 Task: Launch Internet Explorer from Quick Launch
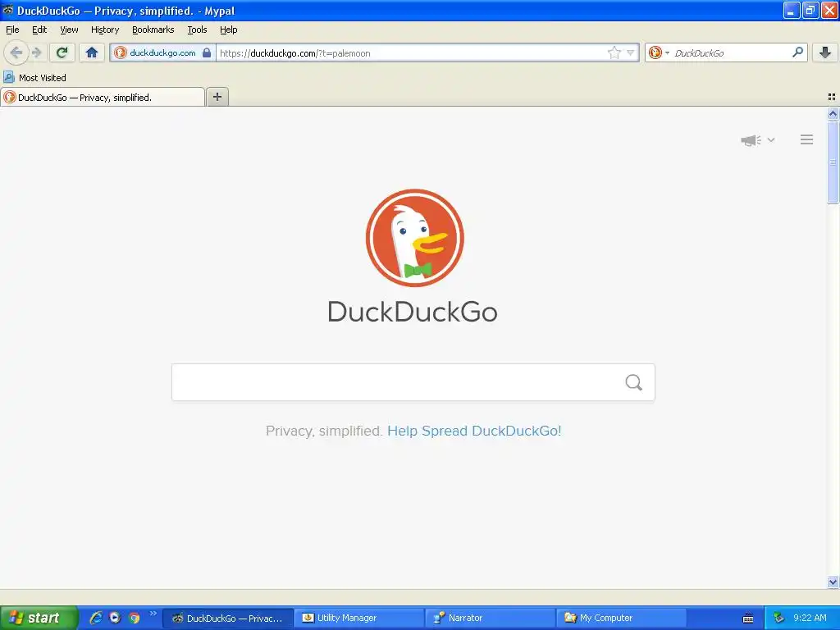95,618
